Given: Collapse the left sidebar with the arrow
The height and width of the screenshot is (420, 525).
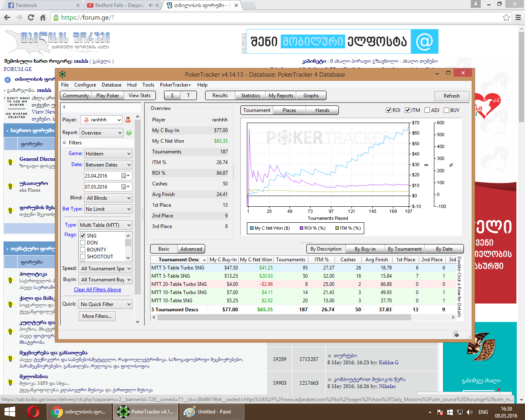Looking at the screenshot, I should click(x=64, y=107).
